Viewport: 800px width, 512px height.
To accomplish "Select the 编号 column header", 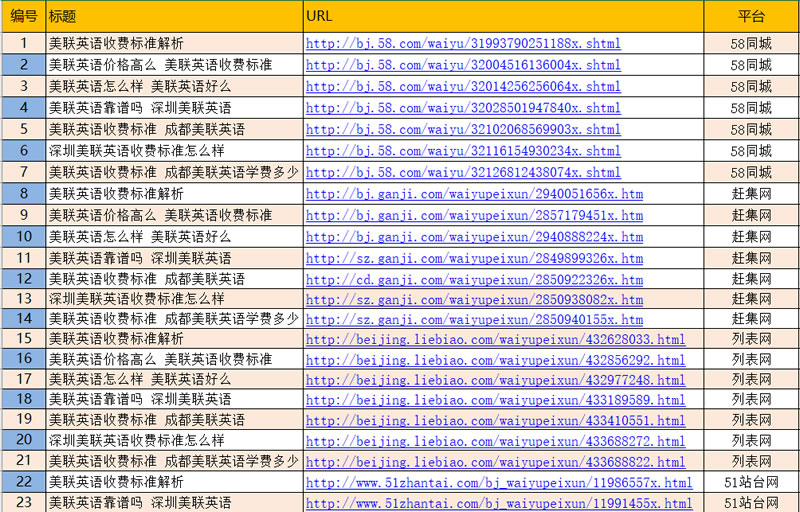I will [x=24, y=16].
